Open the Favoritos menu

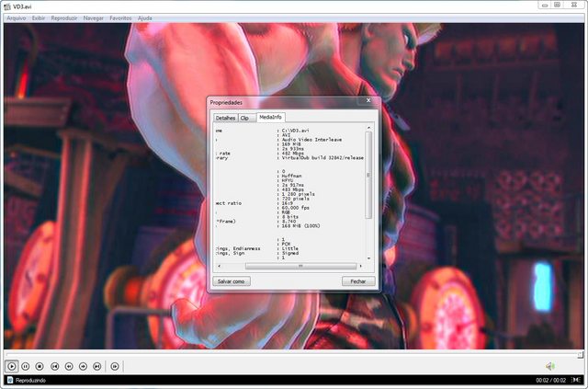tap(120, 18)
